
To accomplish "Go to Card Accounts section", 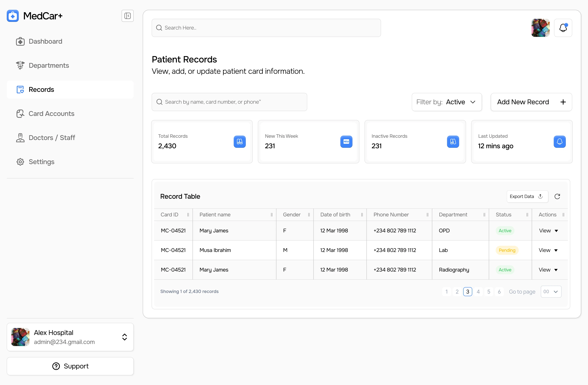I will coord(51,114).
